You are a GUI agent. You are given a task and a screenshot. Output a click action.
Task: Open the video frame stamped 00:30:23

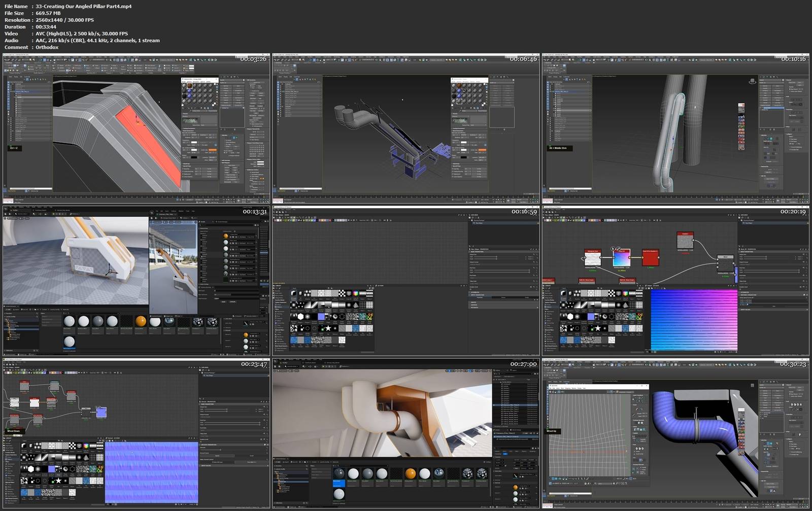pos(675,433)
